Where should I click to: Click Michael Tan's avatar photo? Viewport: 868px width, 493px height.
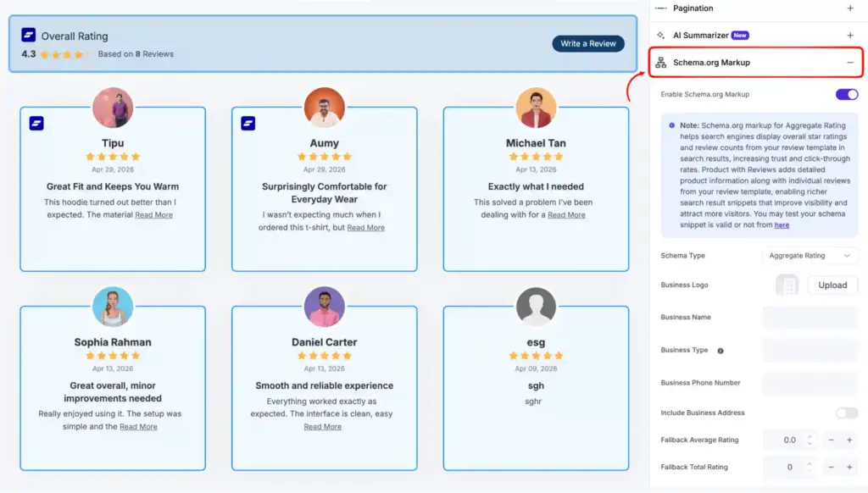536,108
